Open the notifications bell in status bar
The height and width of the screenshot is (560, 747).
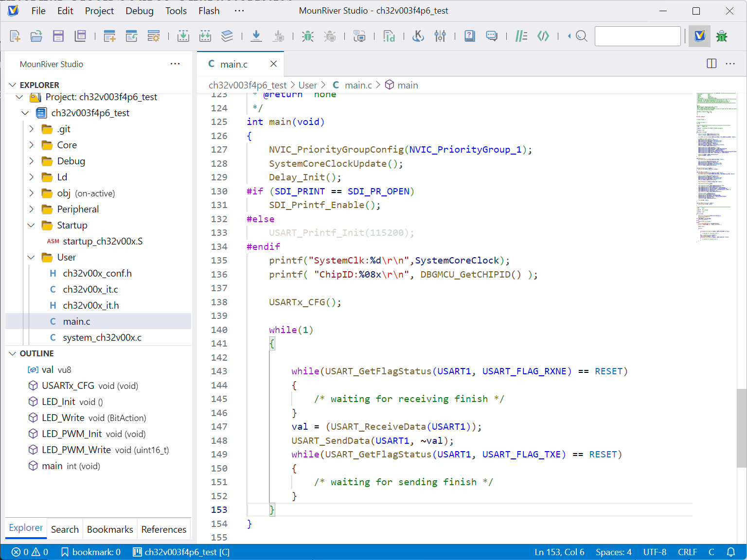(731, 552)
